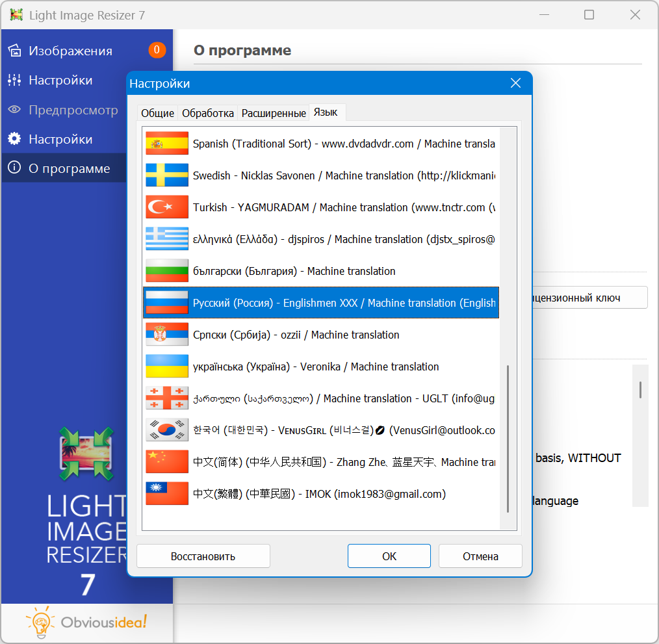Choose Српски (Србија) - ozzii language
Screen dimensions: 659x644
[x=321, y=335]
